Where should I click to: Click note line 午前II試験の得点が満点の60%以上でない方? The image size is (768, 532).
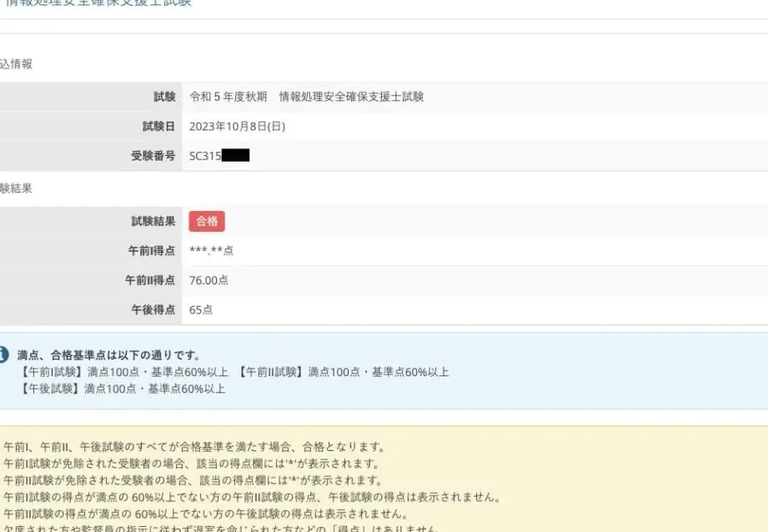pyautogui.click(x=206, y=514)
